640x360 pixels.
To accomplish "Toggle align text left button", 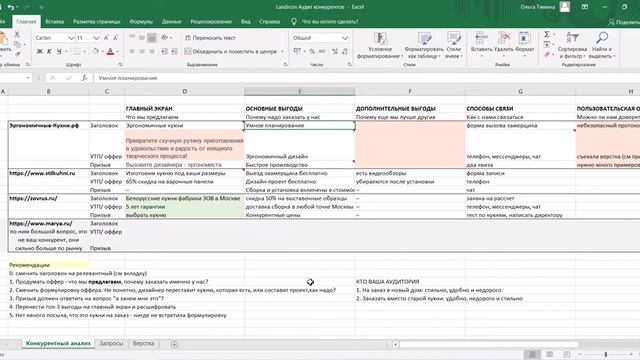I will pos(132,51).
